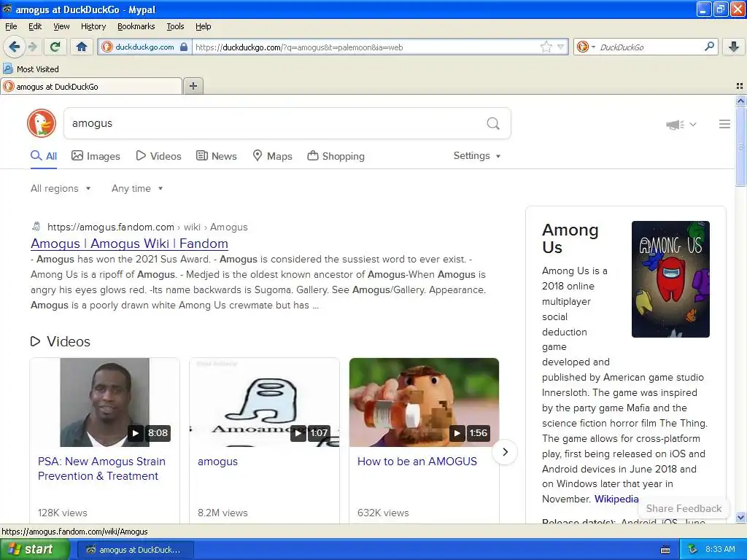Switch to the Maps search tab
The width and height of the screenshot is (747, 560).
pyautogui.click(x=272, y=156)
